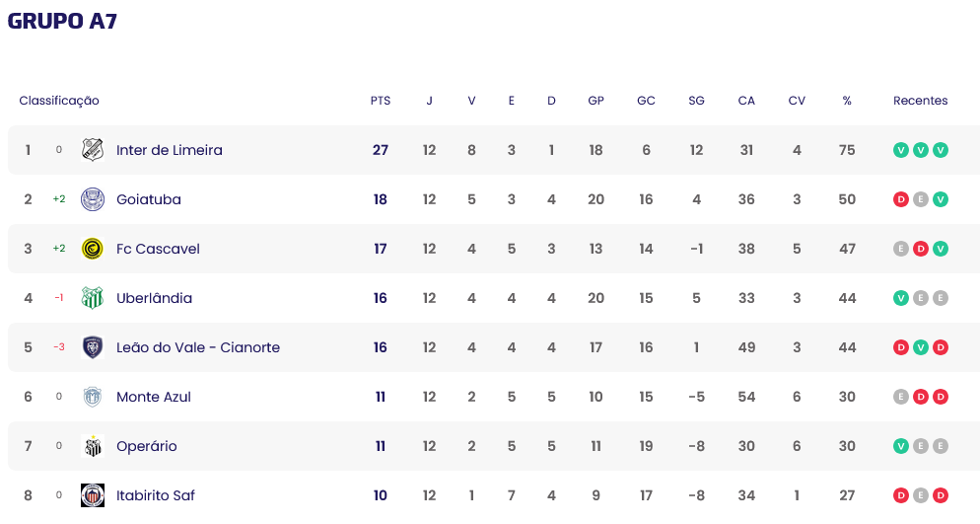Viewport: 980px width, 524px height.
Task: Click the Classificação column header
Action: coord(59,101)
